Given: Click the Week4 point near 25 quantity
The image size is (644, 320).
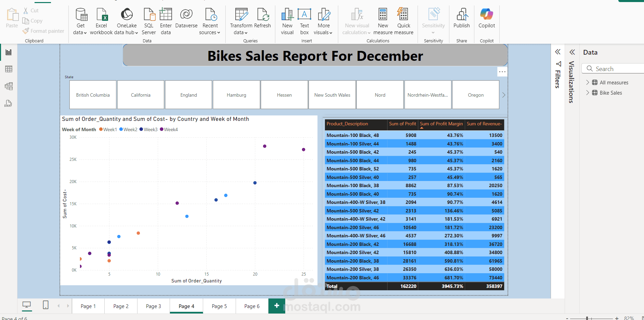Looking at the screenshot, I should pyautogui.click(x=303, y=150).
